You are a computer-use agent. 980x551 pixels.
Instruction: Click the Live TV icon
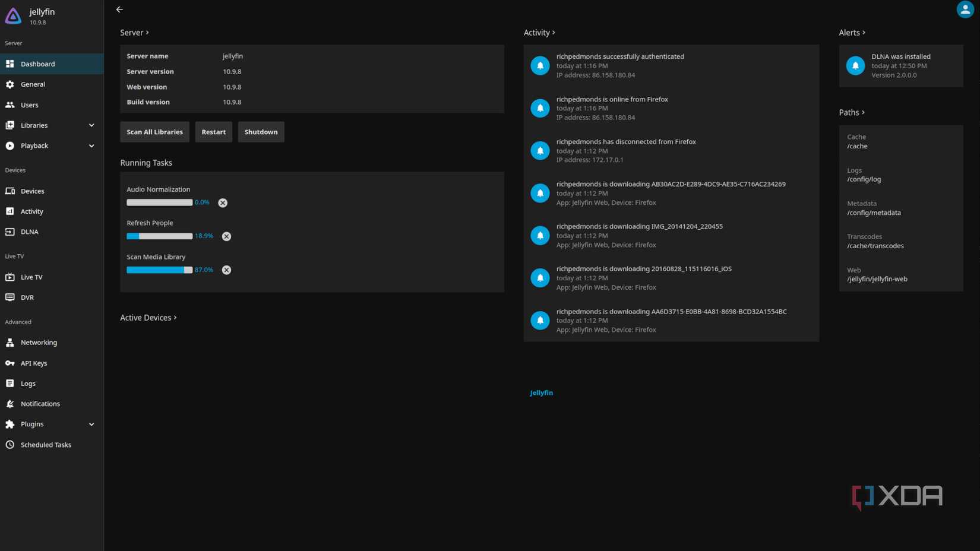(x=10, y=277)
